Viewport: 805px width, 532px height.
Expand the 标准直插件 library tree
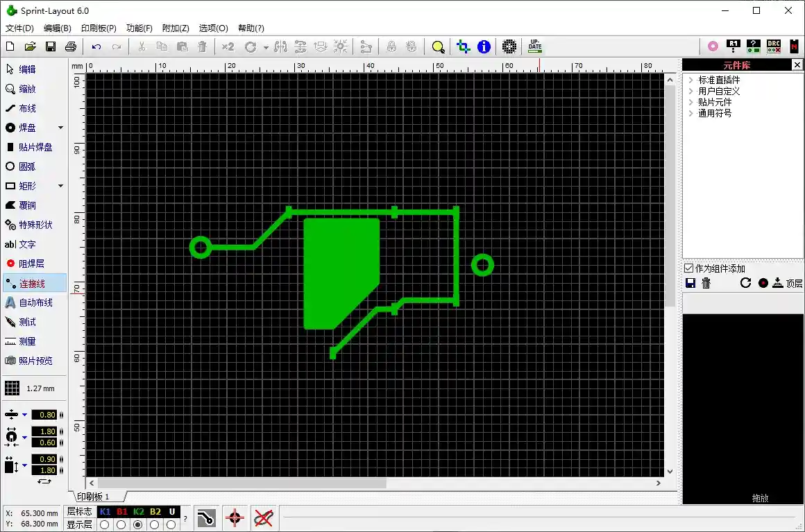[690, 80]
